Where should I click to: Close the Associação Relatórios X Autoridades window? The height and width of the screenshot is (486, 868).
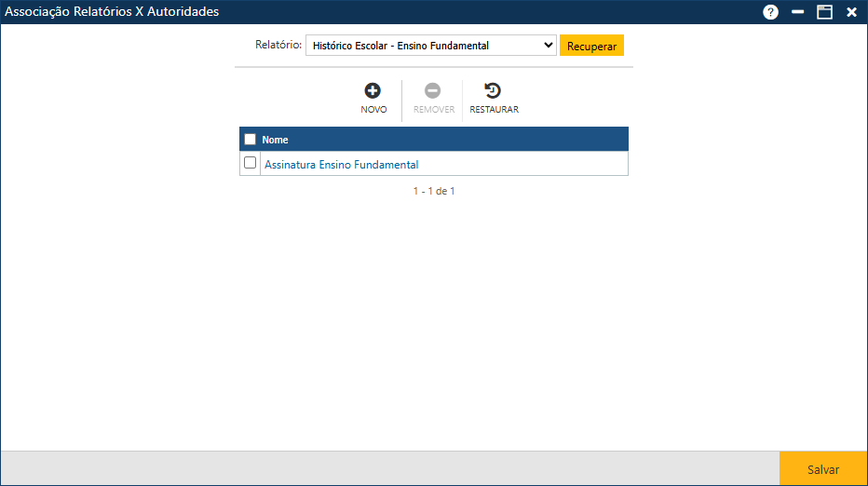click(851, 11)
